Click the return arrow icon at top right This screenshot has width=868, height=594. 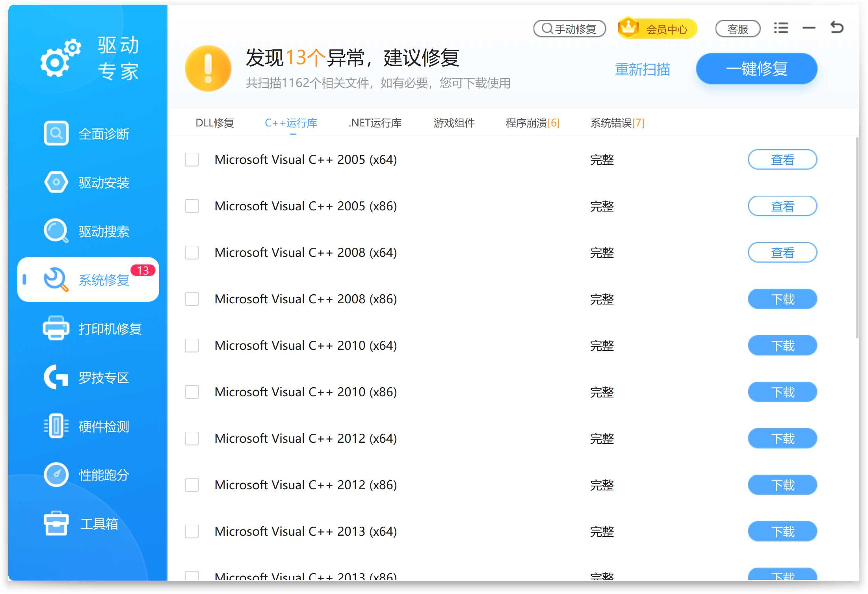837,27
